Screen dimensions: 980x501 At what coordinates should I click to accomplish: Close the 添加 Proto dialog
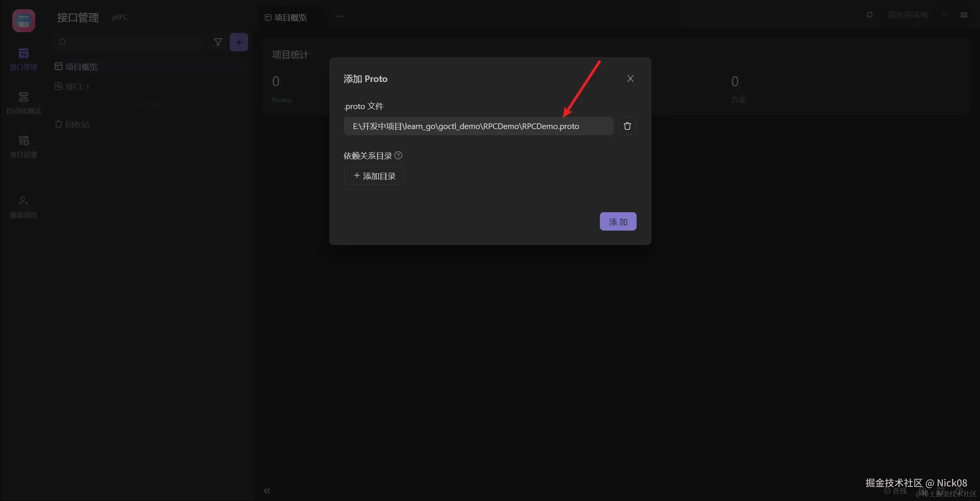point(630,79)
